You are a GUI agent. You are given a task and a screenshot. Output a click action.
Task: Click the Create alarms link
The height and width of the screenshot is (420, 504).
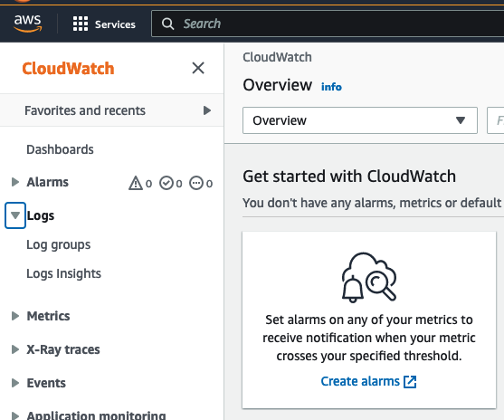(x=360, y=381)
